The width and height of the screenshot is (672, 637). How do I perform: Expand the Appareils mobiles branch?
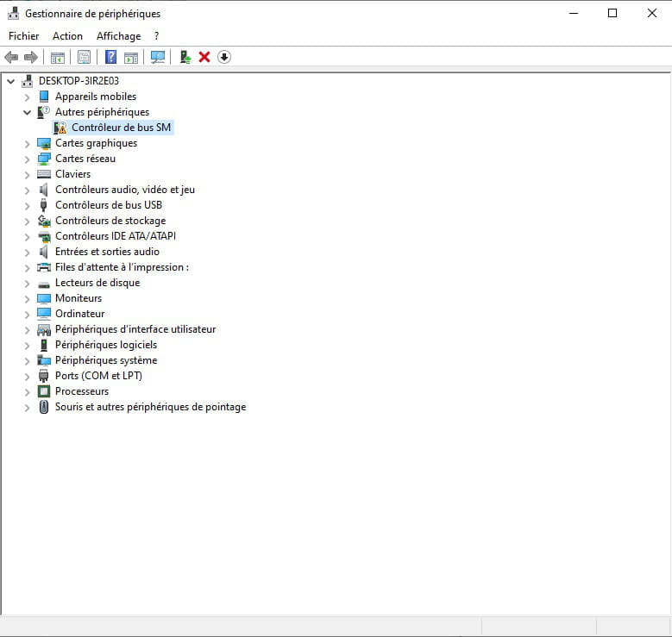click(27, 97)
